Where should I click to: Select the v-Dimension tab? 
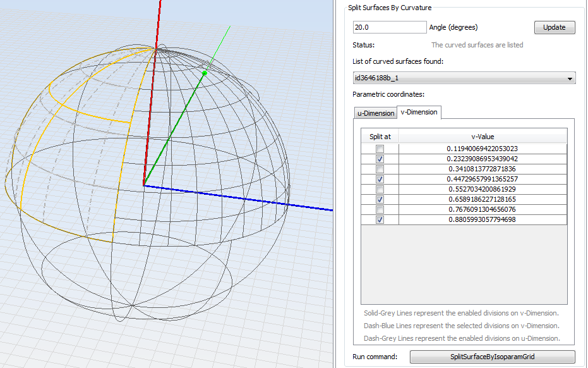(x=419, y=113)
